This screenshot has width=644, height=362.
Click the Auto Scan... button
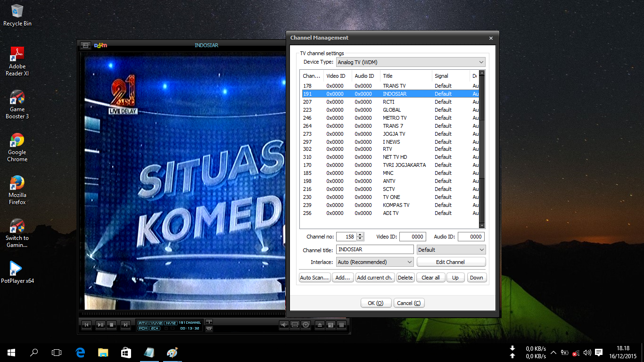[x=315, y=278]
